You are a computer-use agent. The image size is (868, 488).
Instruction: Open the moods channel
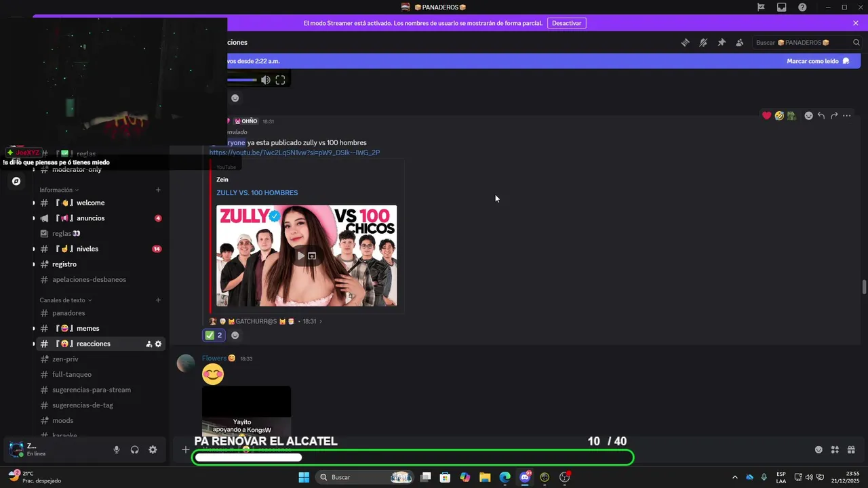[x=100, y=421]
